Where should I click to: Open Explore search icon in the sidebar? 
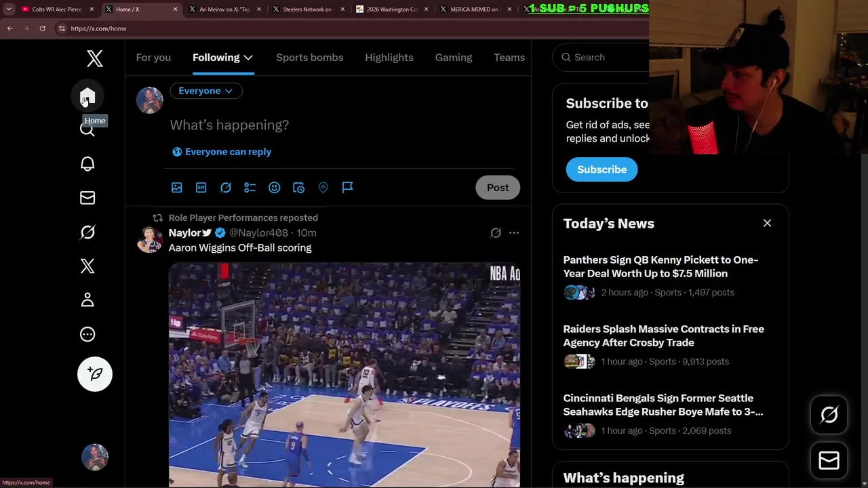[x=87, y=129]
